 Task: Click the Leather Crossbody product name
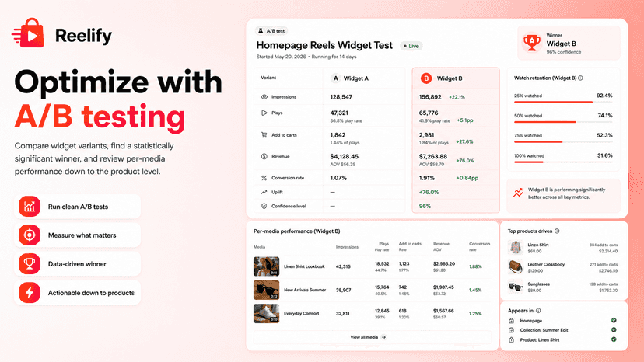click(x=546, y=264)
